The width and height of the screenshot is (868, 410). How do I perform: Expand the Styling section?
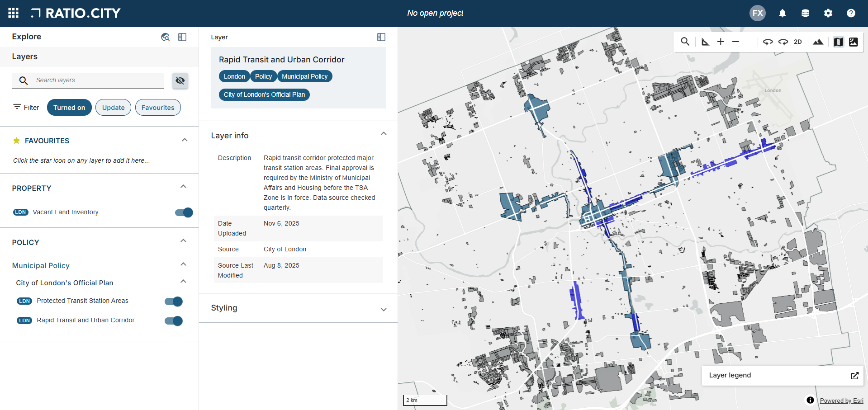tap(384, 309)
